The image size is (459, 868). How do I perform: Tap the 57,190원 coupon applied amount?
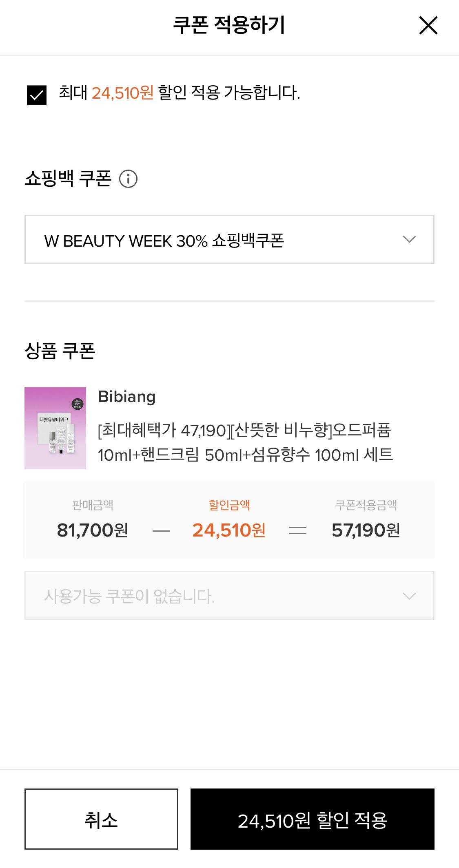(366, 530)
